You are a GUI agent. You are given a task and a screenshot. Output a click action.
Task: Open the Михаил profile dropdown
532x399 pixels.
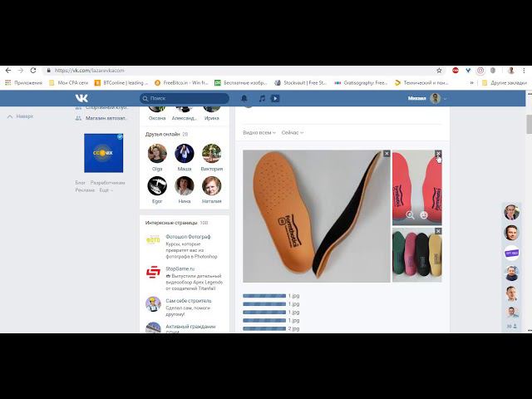click(x=427, y=98)
